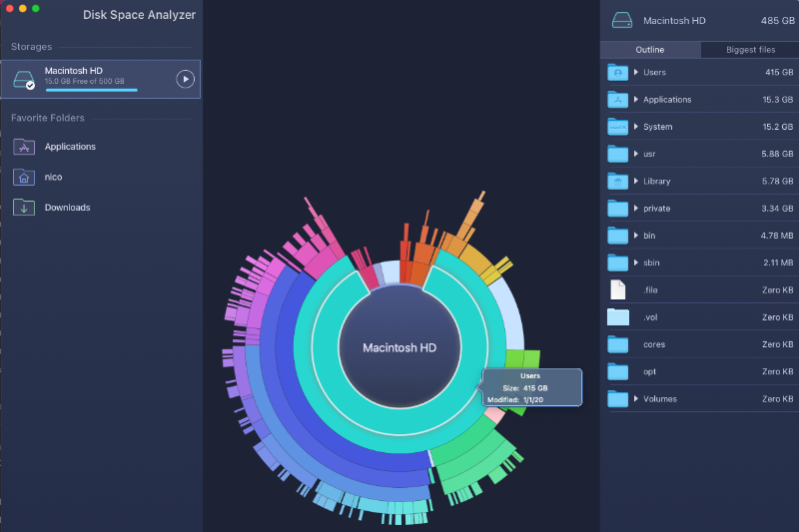Click the 4.78 MB size of bin

point(777,236)
